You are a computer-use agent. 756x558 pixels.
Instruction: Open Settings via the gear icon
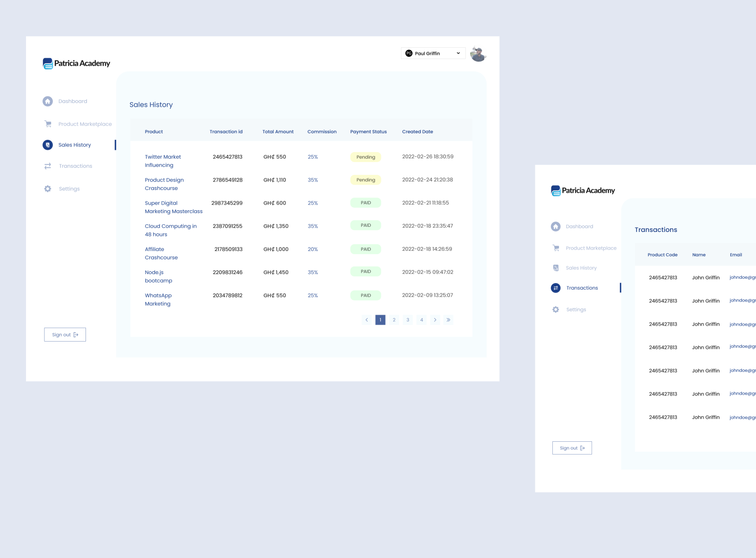coord(47,189)
